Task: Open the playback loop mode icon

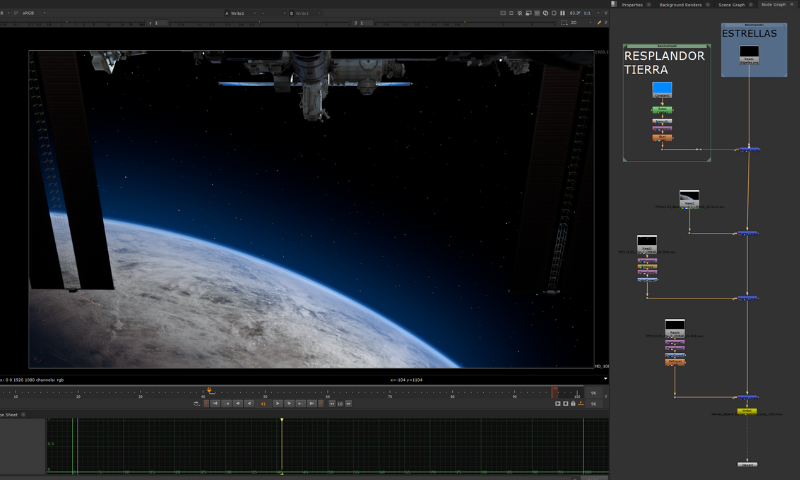Action: click(x=197, y=403)
